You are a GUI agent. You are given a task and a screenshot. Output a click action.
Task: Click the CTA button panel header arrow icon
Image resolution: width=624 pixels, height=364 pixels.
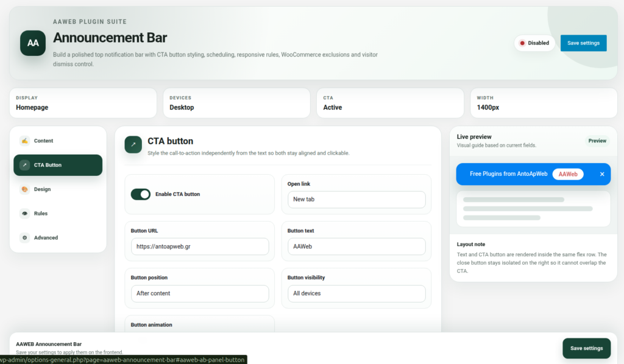[x=133, y=145]
